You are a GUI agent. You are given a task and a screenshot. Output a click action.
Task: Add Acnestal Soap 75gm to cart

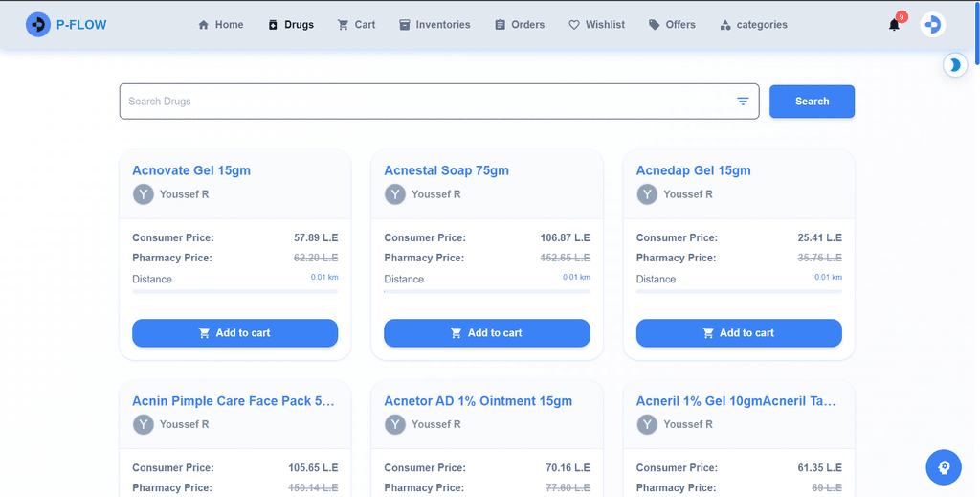pos(487,333)
